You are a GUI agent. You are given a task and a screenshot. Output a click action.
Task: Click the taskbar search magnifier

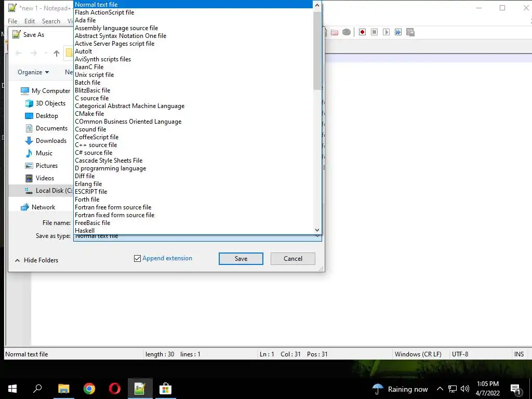(37, 388)
